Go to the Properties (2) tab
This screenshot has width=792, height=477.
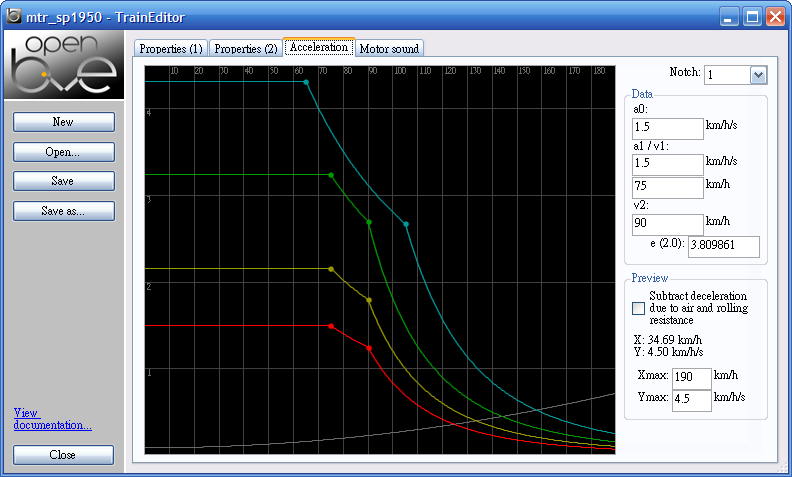(245, 48)
